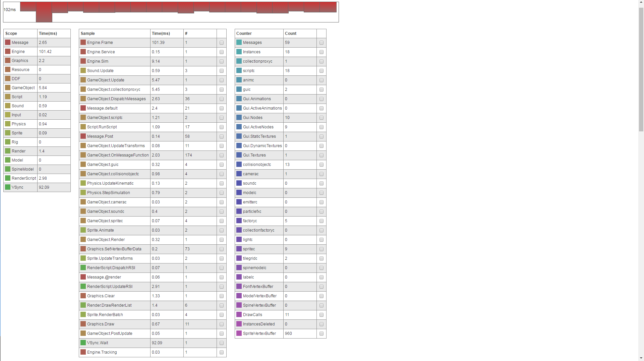The image size is (644, 361).
Task: Click the factoryc counter row
Action: click(x=281, y=221)
